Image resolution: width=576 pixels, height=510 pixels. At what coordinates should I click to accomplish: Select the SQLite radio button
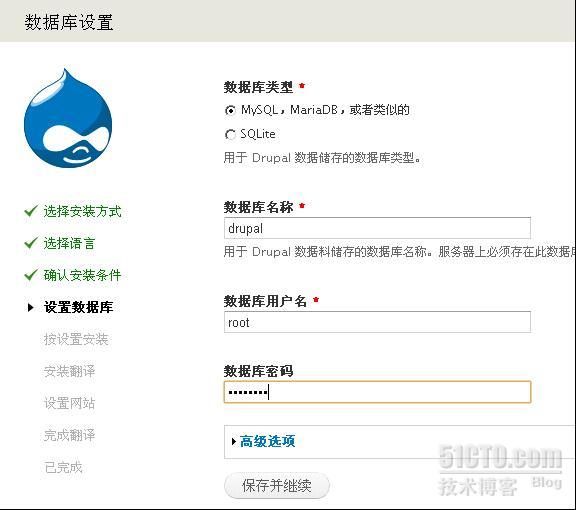pos(230,134)
